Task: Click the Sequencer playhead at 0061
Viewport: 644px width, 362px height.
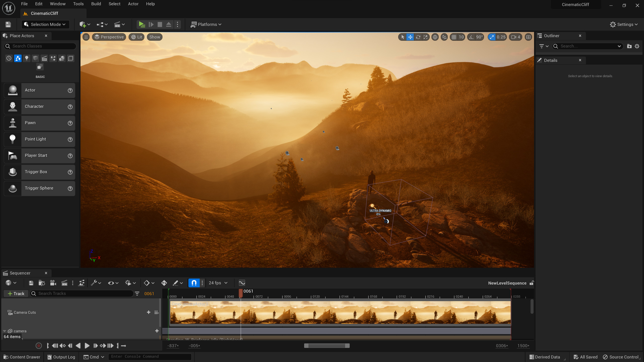Action: pyautogui.click(x=240, y=293)
